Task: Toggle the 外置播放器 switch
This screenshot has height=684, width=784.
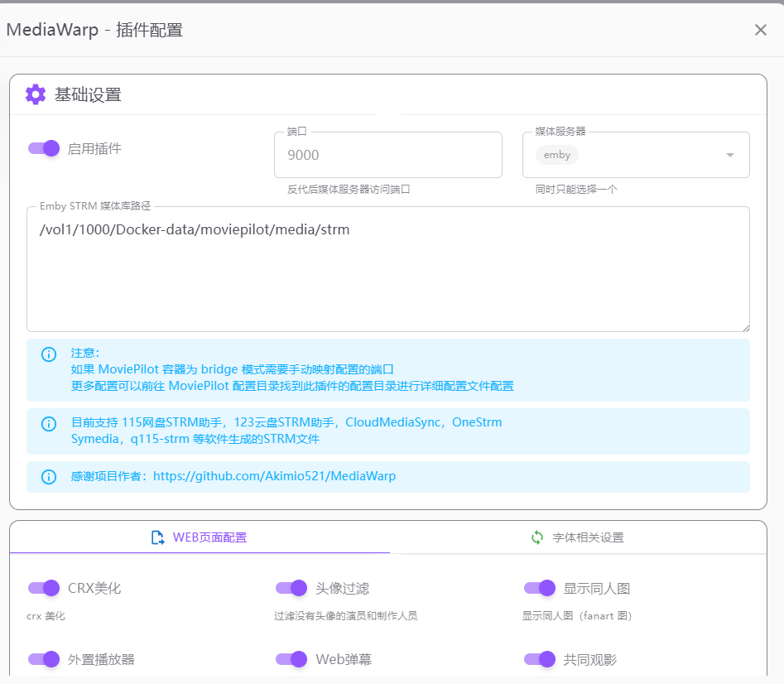Action: [x=44, y=659]
